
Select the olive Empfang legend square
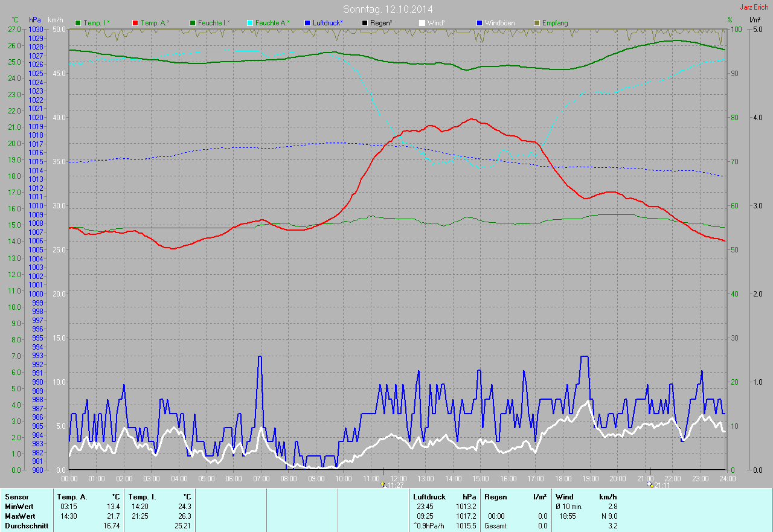tap(537, 23)
